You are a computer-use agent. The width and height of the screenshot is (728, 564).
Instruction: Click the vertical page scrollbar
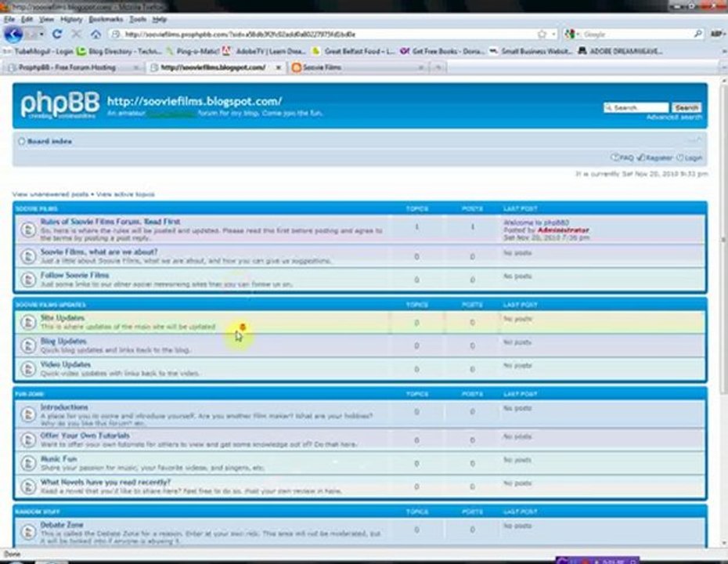(x=723, y=313)
